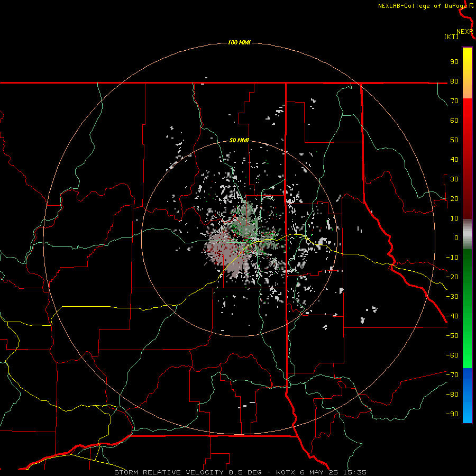The width and height of the screenshot is (476, 476).
Task: Pick the gray zero-velocity band on scale
Action: coord(467,234)
